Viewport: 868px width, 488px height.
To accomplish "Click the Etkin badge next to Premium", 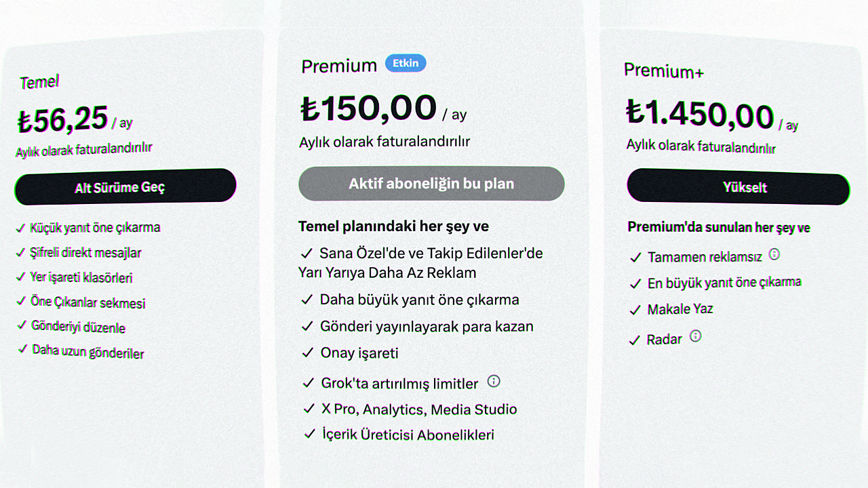I will (406, 64).
